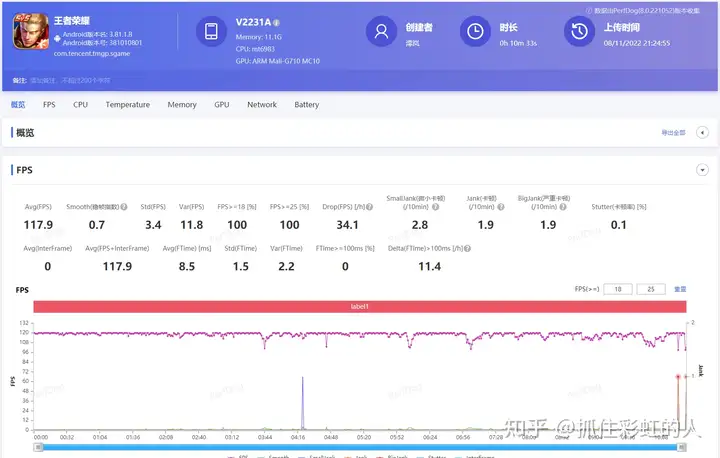The image size is (720, 458).
Task: Click the 上传时间 history clock icon
Action: (x=579, y=31)
